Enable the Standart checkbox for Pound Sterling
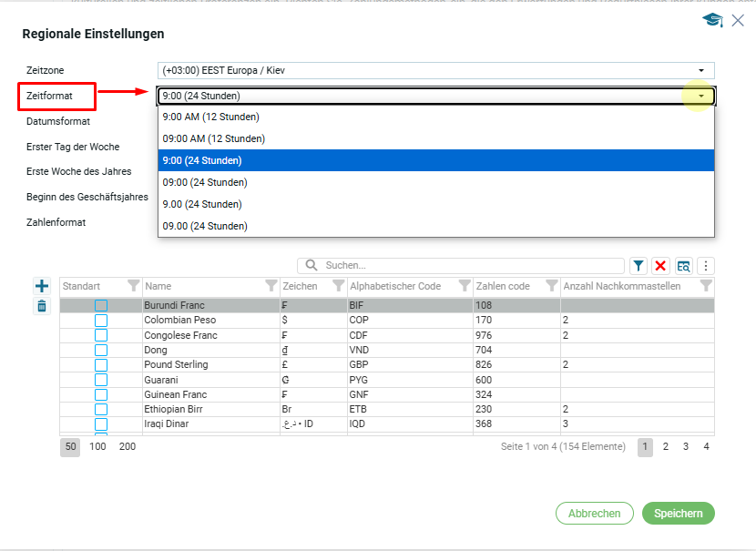The width and height of the screenshot is (756, 551). (101, 365)
